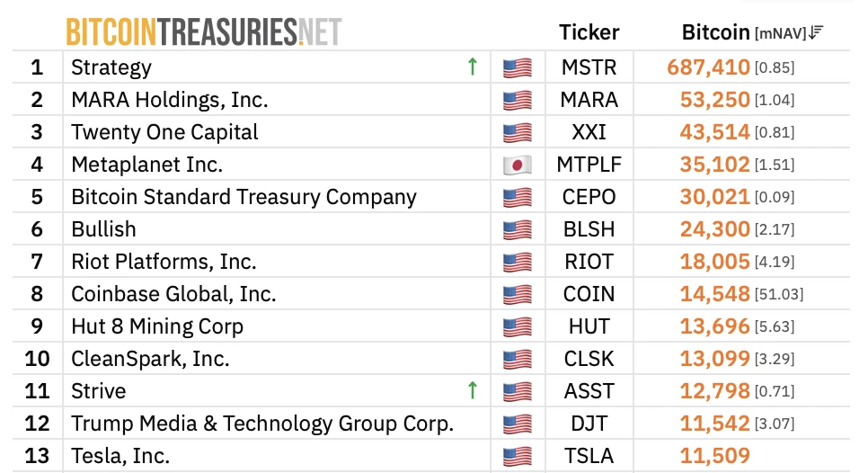This screenshot has width=868, height=473.
Task: Click the US flag in Strategy row
Action: (x=518, y=67)
